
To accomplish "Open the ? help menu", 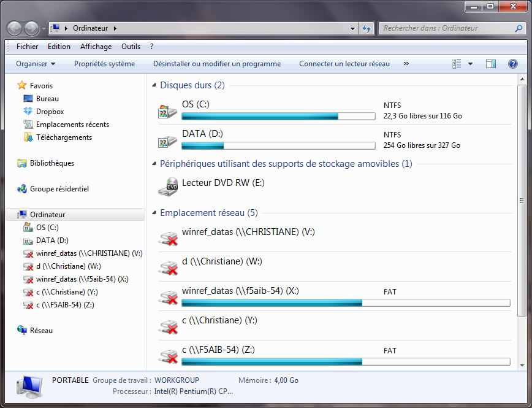I will [151, 47].
